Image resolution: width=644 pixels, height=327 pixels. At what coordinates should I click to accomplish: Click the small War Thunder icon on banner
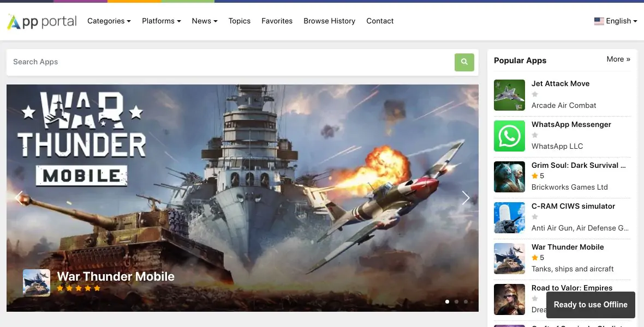click(x=37, y=283)
